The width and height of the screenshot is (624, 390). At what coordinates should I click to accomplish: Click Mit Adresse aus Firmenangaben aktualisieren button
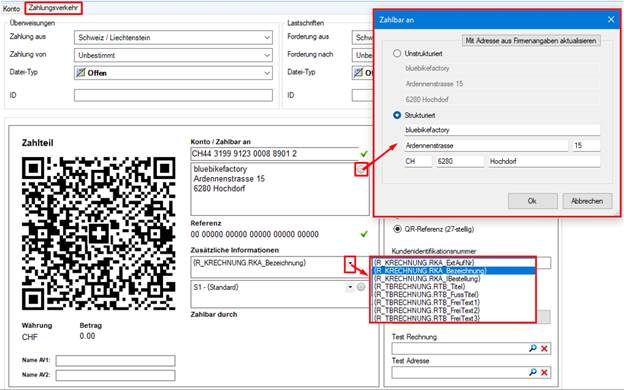click(x=531, y=41)
